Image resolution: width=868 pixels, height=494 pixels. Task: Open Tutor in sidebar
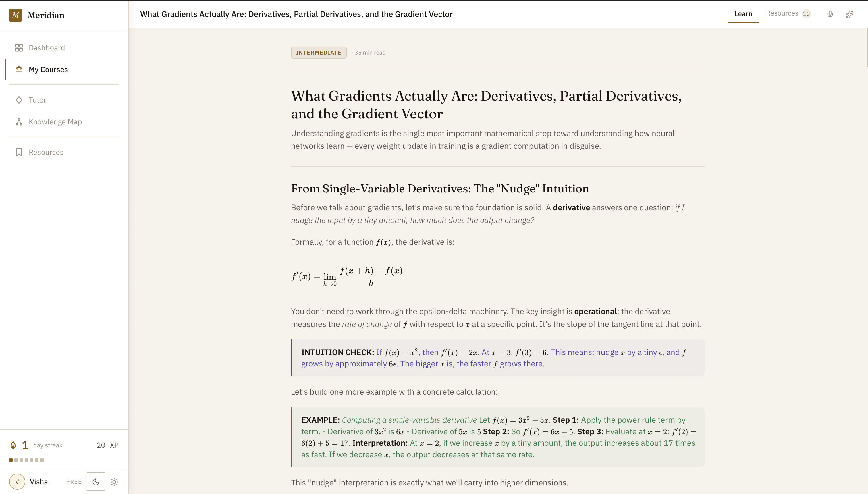pos(64,100)
